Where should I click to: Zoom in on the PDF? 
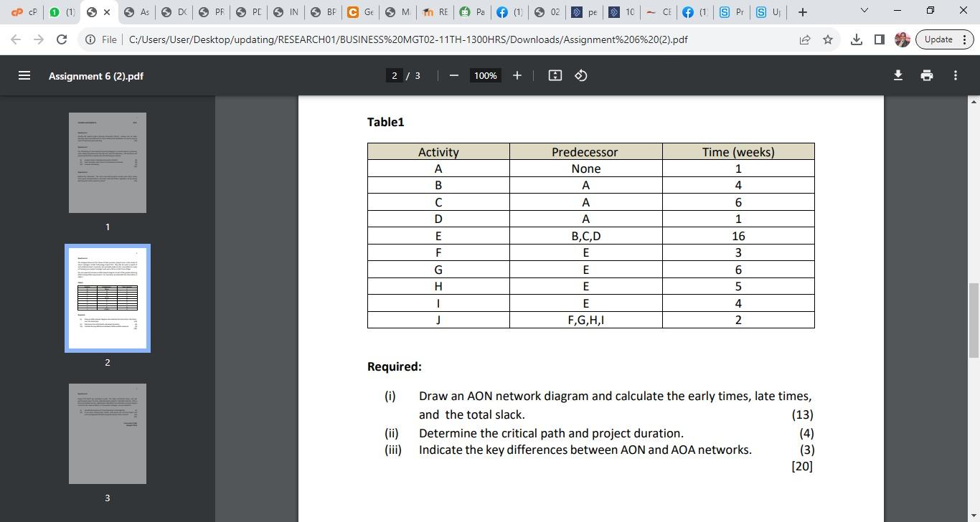(x=517, y=75)
